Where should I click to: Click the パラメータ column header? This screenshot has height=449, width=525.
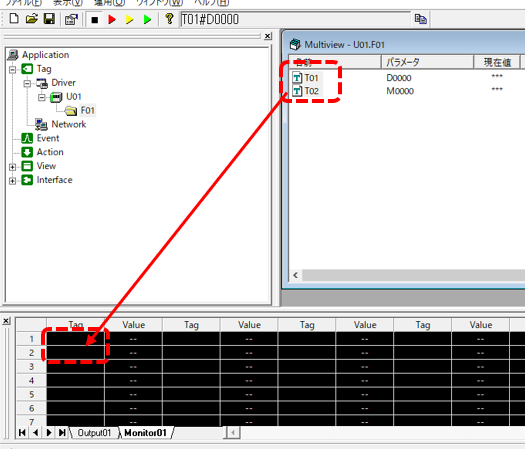coord(427,62)
